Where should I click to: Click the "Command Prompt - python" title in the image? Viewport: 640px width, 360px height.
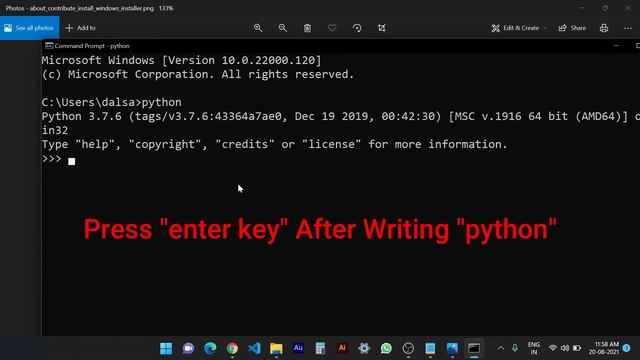(92, 46)
